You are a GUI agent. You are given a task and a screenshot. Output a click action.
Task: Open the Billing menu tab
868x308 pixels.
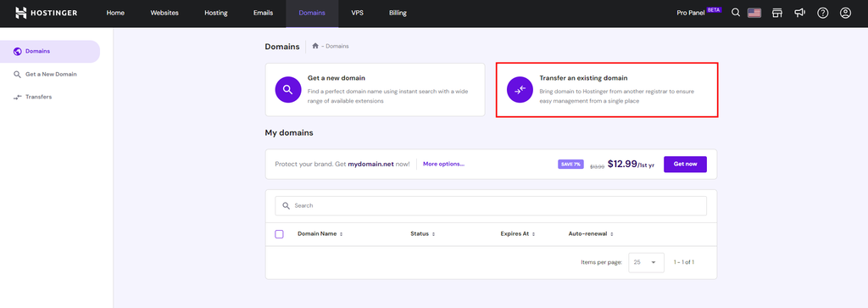tap(398, 13)
